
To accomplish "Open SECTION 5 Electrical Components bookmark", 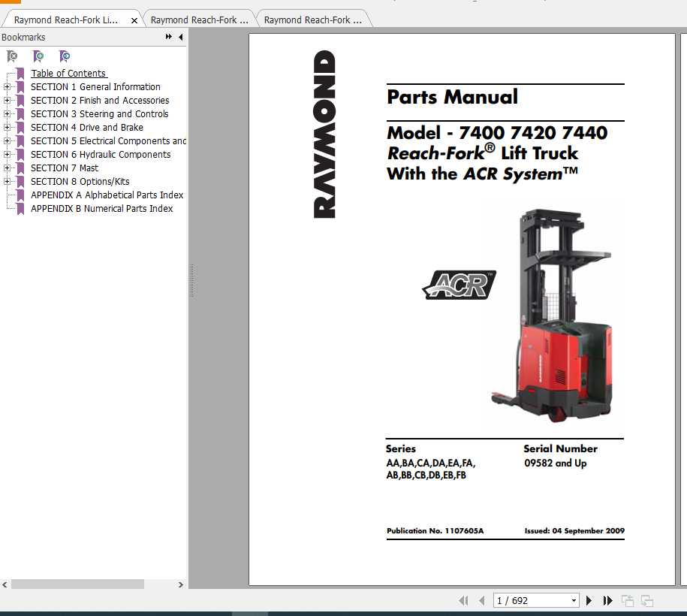I will tap(108, 141).
